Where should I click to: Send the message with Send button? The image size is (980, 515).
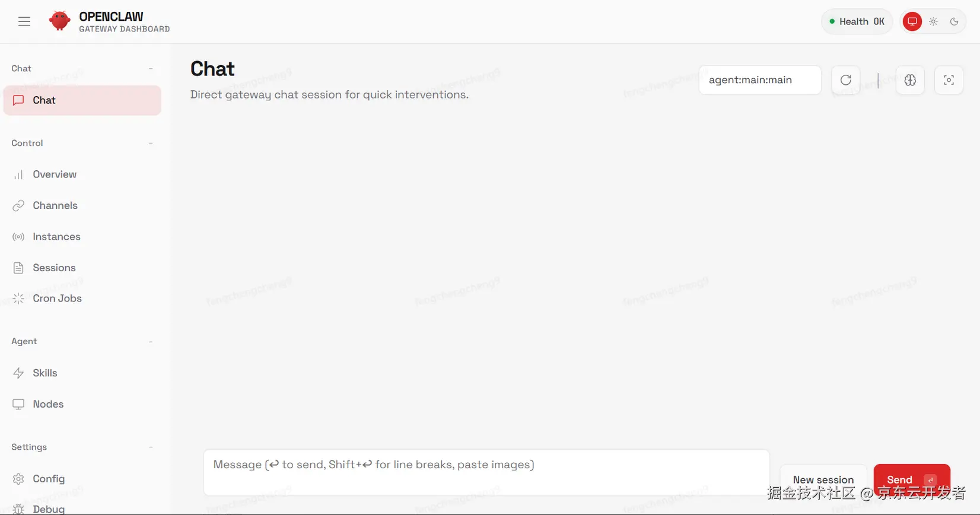(x=912, y=479)
